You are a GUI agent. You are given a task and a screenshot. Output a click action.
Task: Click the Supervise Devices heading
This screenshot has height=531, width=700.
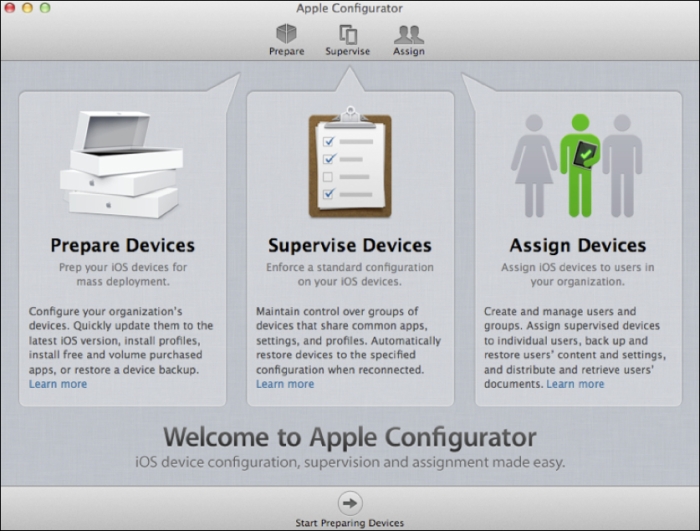coord(350,245)
